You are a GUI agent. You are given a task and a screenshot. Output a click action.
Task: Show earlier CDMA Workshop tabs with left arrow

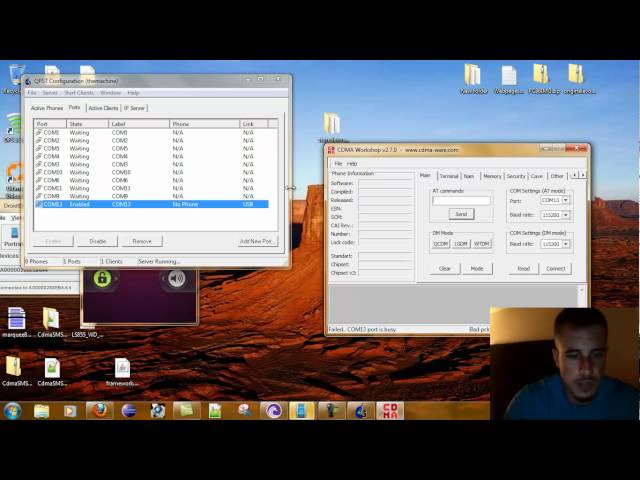coord(575,176)
